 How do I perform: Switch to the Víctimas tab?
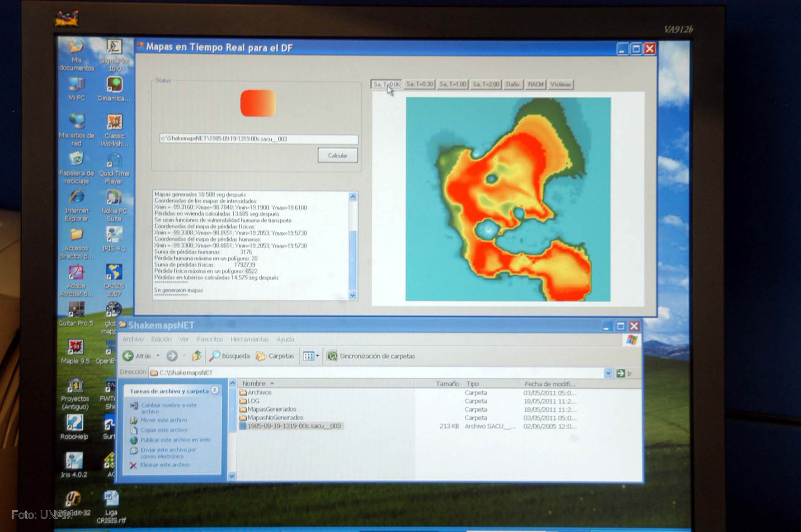[561, 85]
